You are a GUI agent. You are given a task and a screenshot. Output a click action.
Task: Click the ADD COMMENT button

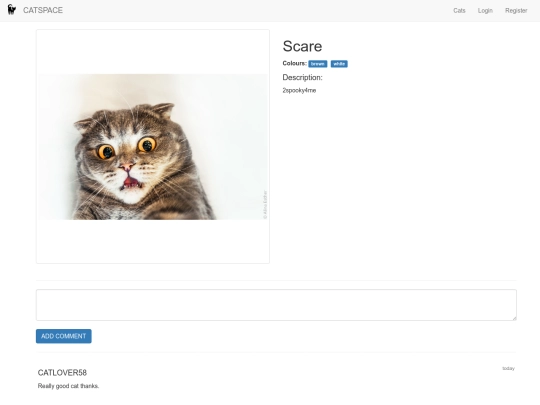point(64,336)
